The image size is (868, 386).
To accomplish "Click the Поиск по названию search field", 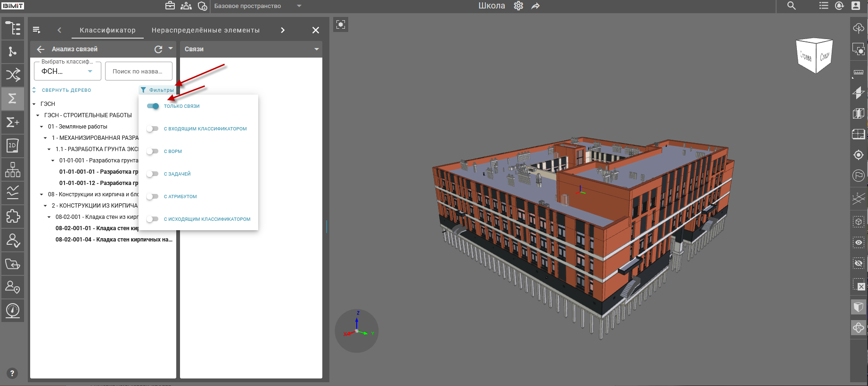I will coord(139,72).
